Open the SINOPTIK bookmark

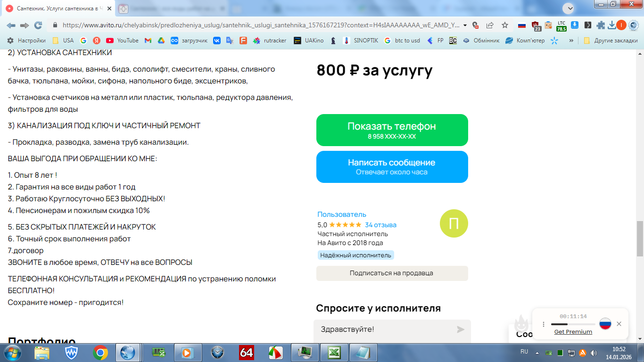[x=361, y=41]
